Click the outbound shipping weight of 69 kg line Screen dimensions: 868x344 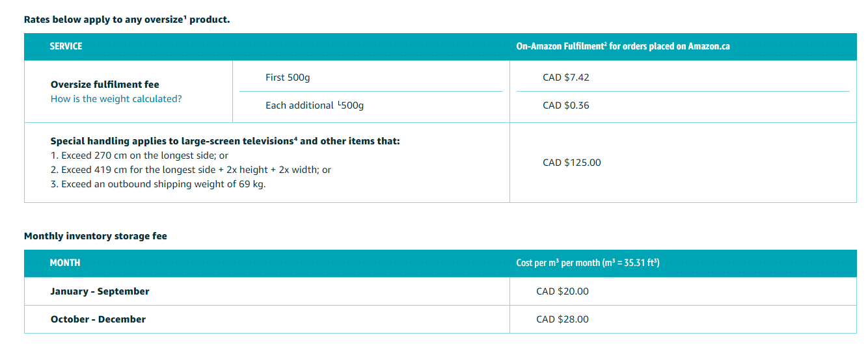158,184
